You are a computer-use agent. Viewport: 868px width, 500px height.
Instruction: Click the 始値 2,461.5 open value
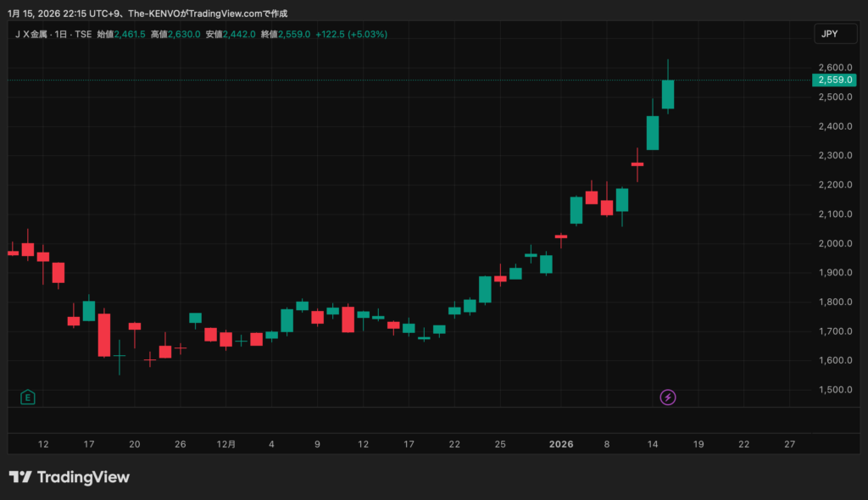[131, 34]
